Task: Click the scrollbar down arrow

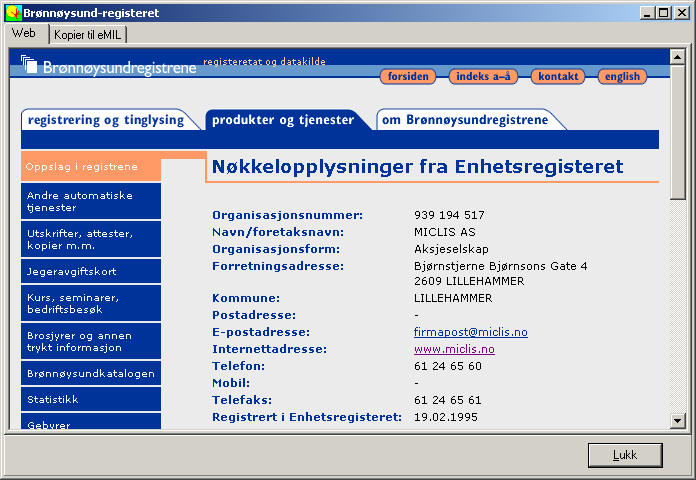Action: pyautogui.click(x=677, y=420)
